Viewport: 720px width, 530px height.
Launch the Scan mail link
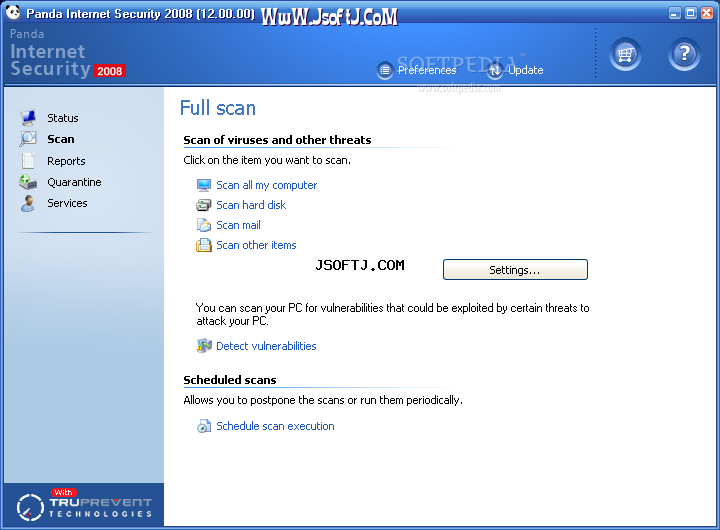(x=238, y=225)
